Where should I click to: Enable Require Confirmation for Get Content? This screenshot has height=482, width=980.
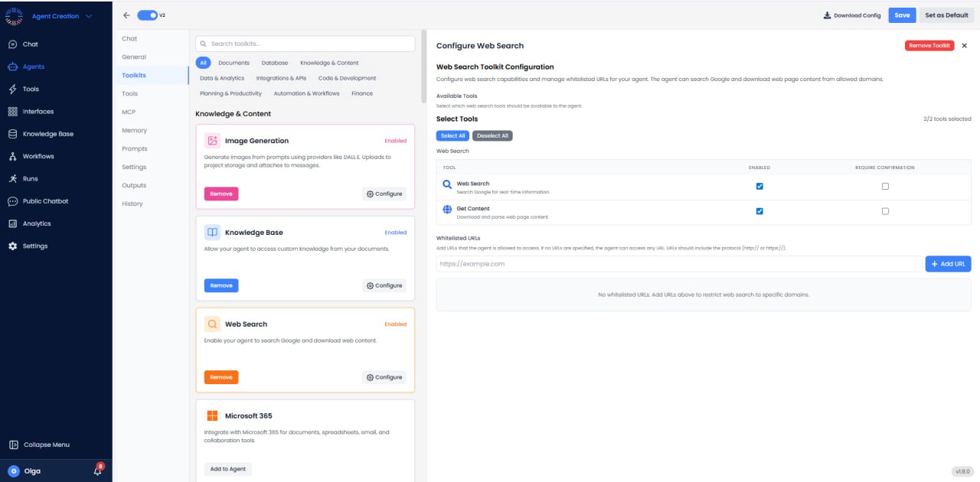[x=885, y=210]
